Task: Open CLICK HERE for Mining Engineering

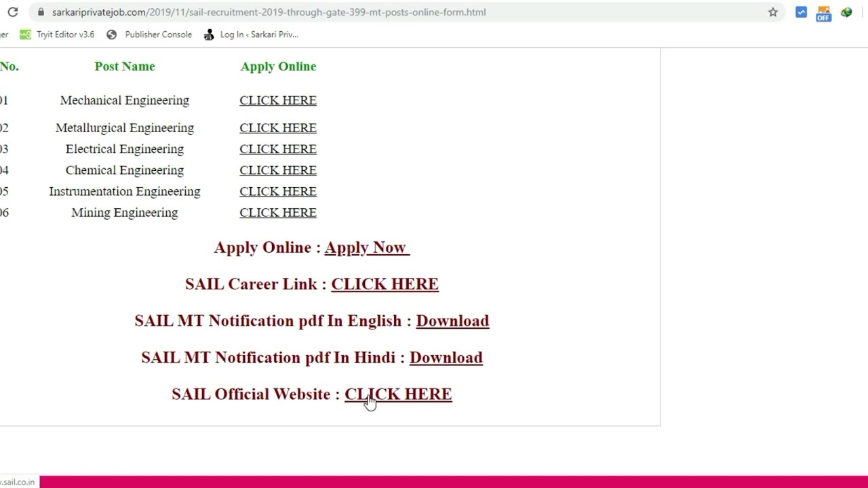Action: pyautogui.click(x=278, y=213)
